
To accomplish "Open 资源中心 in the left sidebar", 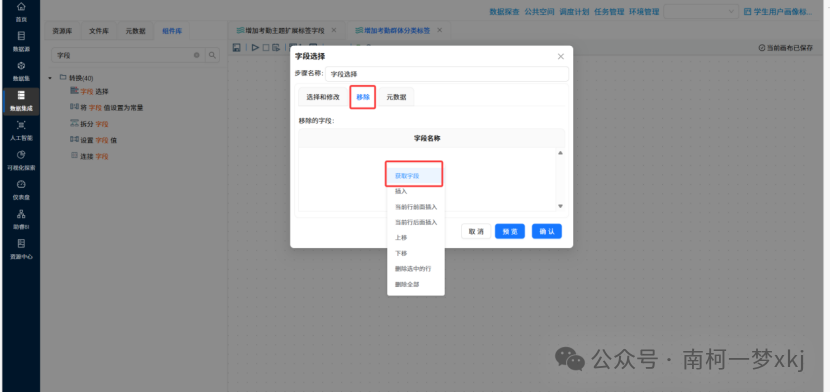I will coord(21,249).
